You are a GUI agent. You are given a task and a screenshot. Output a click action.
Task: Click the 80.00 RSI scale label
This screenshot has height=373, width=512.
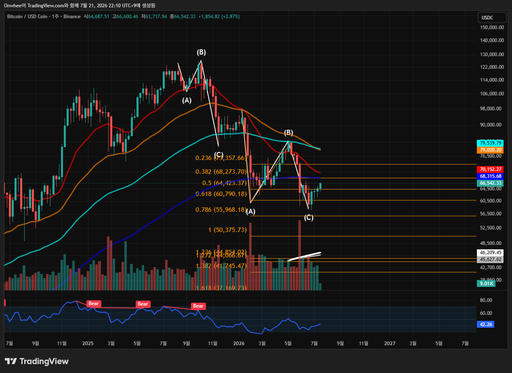point(486,300)
